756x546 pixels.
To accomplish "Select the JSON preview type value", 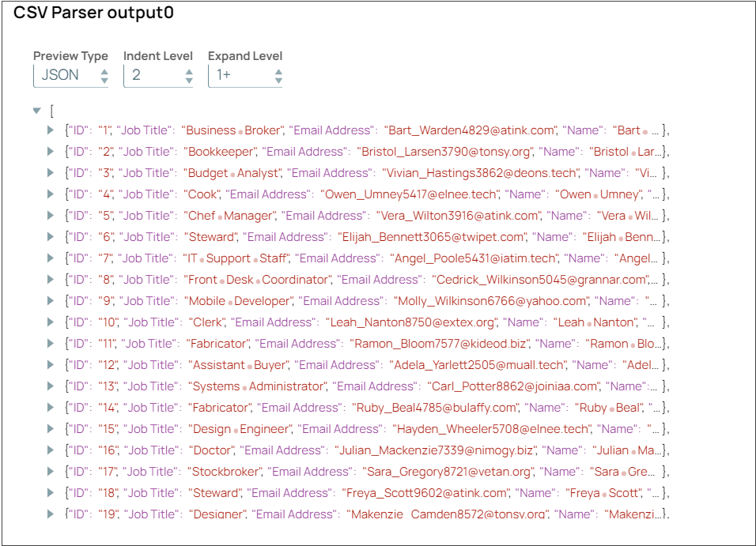I will click(59, 76).
